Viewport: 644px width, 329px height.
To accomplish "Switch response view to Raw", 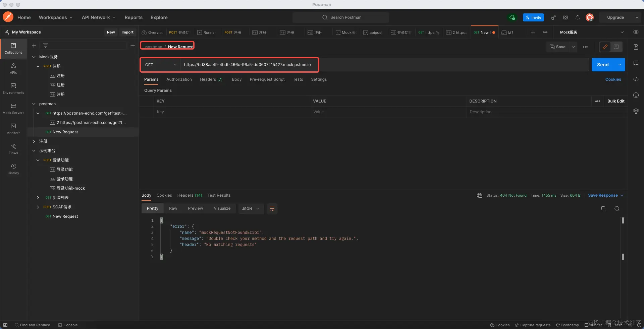I will click(x=173, y=208).
